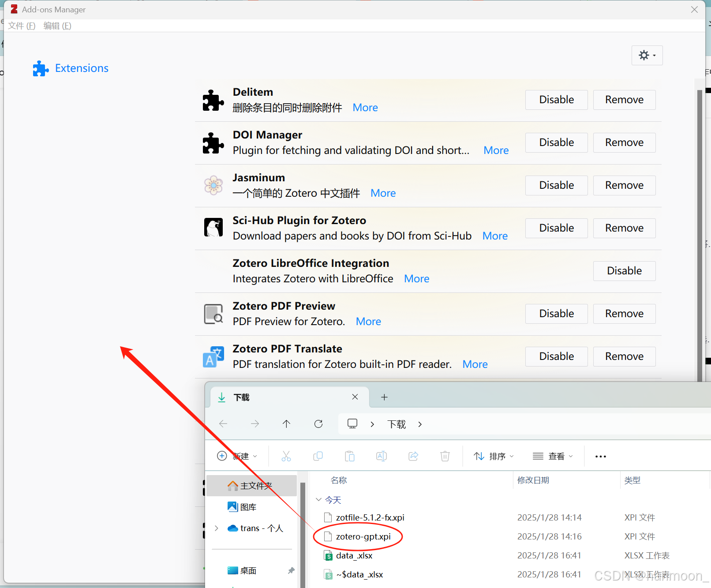Disable the DOI Manager extension
The height and width of the screenshot is (588, 711).
tap(557, 142)
